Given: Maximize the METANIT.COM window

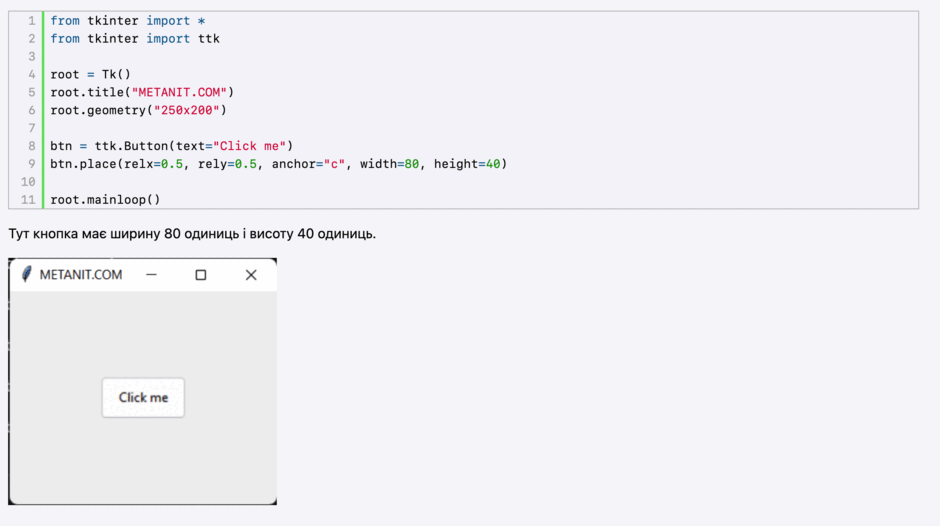Looking at the screenshot, I should click(201, 275).
